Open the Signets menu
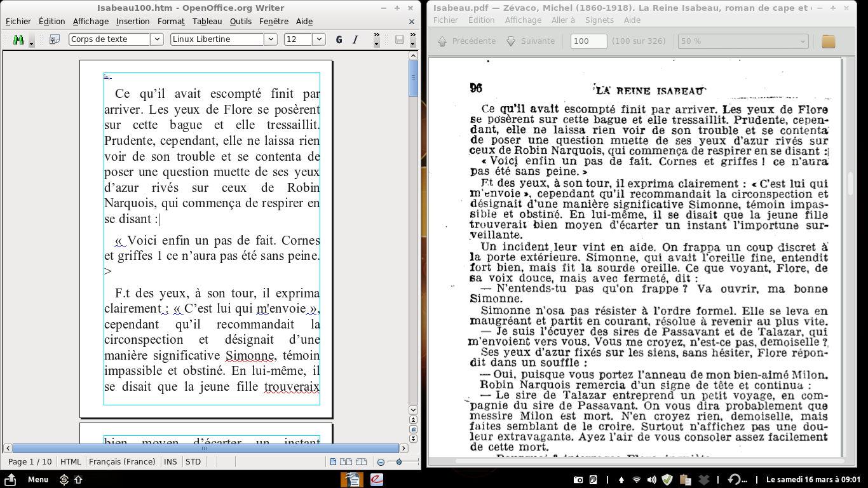The image size is (868, 488). click(599, 20)
